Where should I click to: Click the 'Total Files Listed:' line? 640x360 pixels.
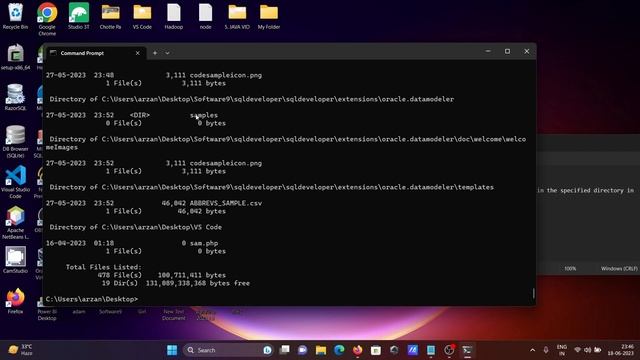(x=104, y=267)
